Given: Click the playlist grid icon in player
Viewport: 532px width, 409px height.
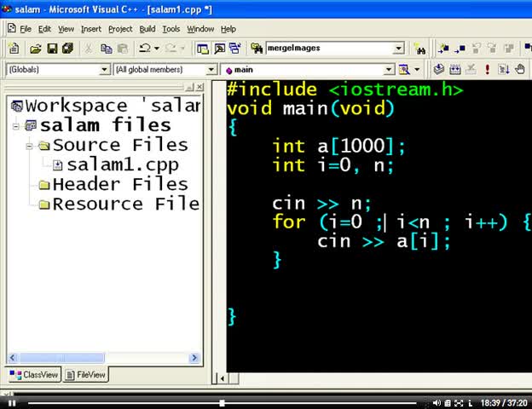Looking at the screenshot, I should click(448, 403).
